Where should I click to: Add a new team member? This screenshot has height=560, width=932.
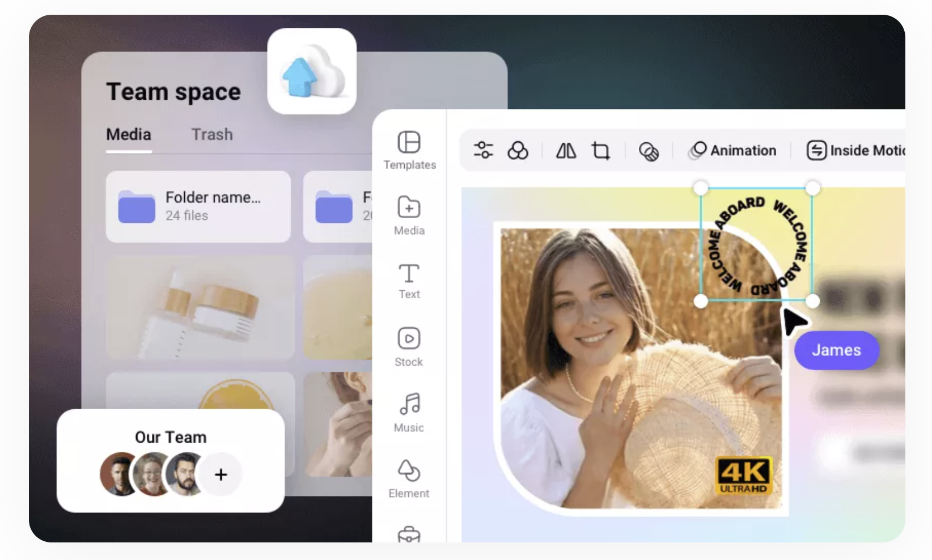(221, 474)
